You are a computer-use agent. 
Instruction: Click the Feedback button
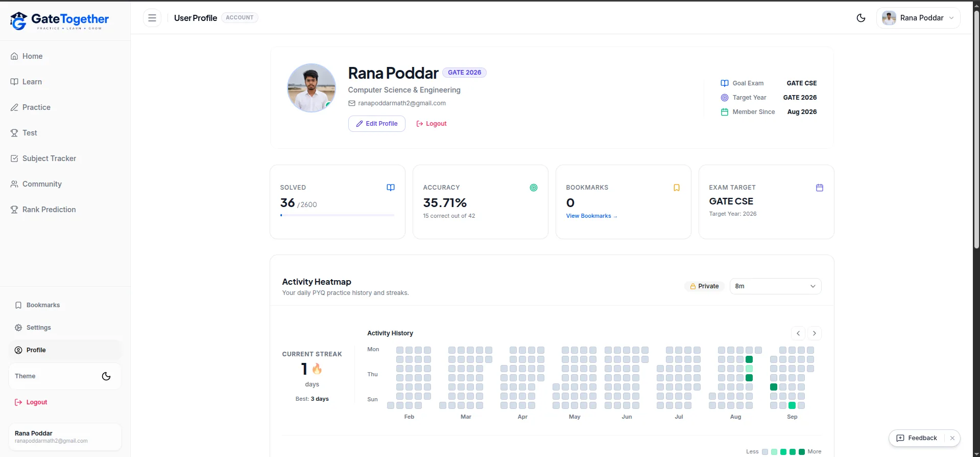(x=917, y=438)
